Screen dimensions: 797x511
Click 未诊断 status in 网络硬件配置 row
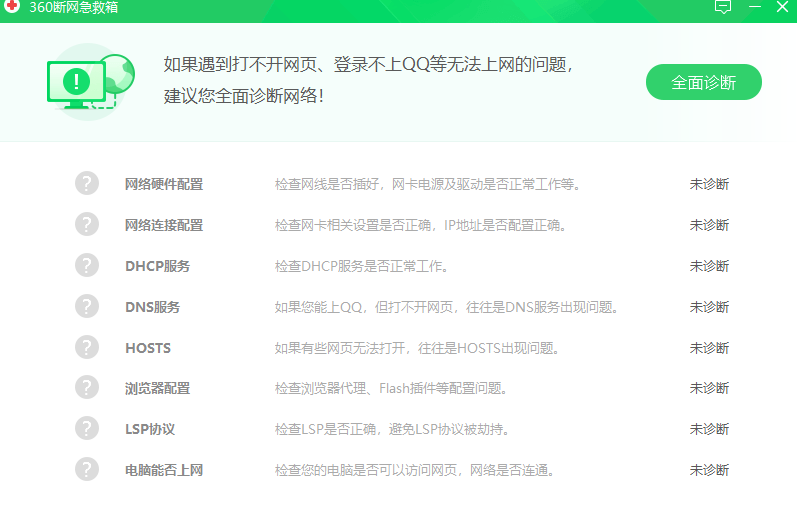tap(709, 184)
